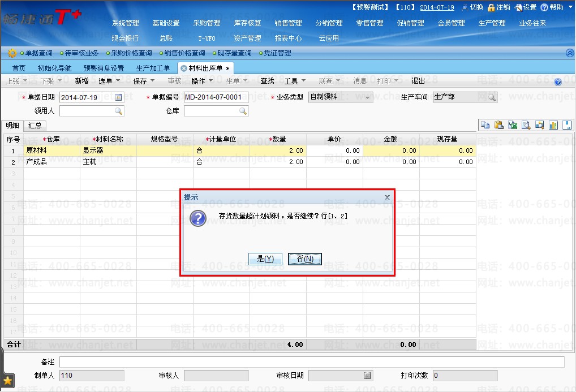
Task: Click the paste clipboard icon above the grid
Action: pyautogui.click(x=498, y=125)
